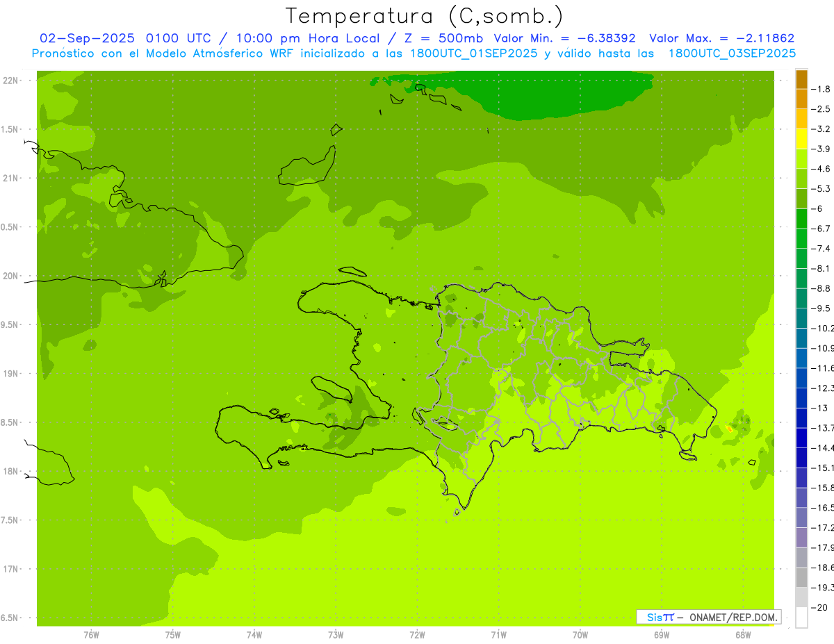Click the "71W" longitude label
Screen dimensions: 834x644
pyautogui.click(x=498, y=635)
